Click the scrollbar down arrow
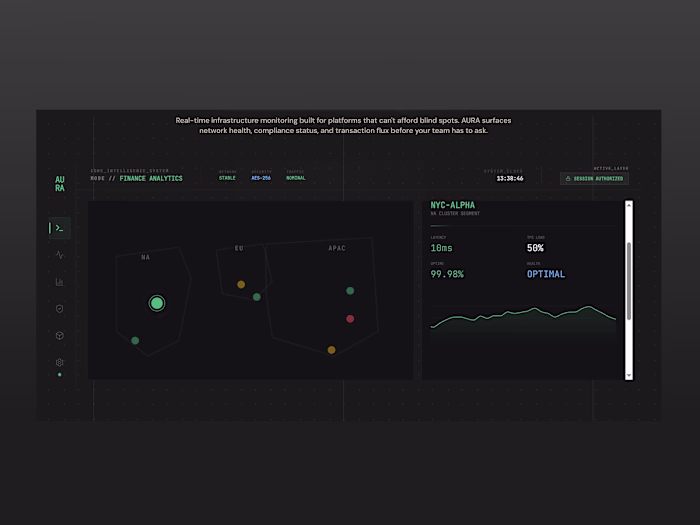This screenshot has height=525, width=700. click(x=629, y=376)
